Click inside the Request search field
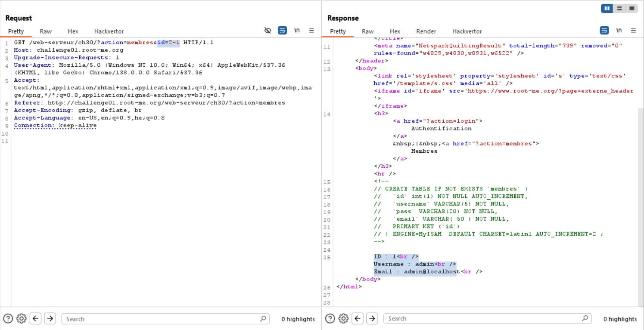The image size is (644, 330). tap(164, 319)
